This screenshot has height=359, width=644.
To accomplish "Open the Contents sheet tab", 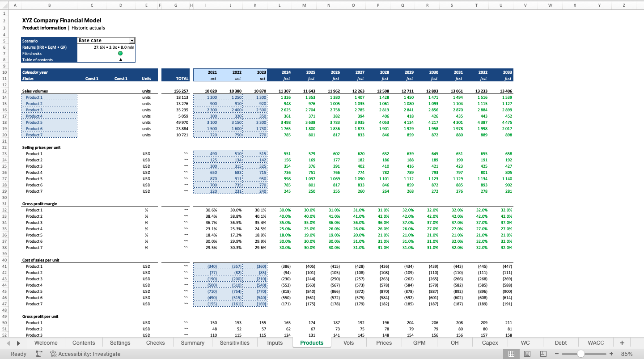I will click(x=84, y=343).
